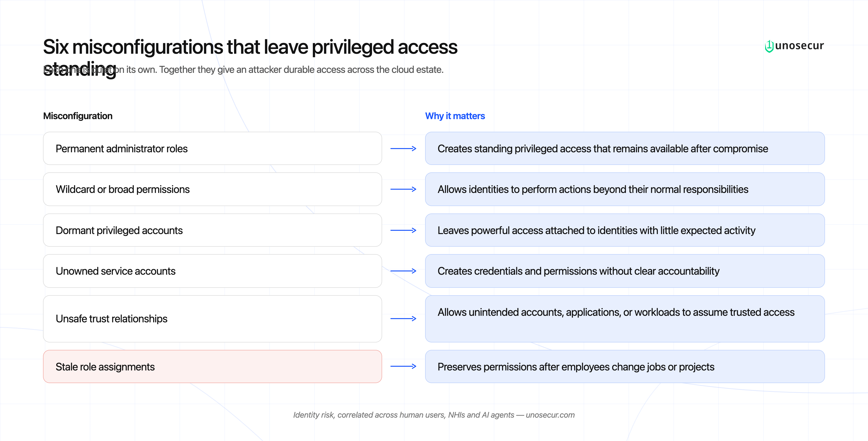
Task: Click the unosecur shield logo icon
Action: pos(769,46)
